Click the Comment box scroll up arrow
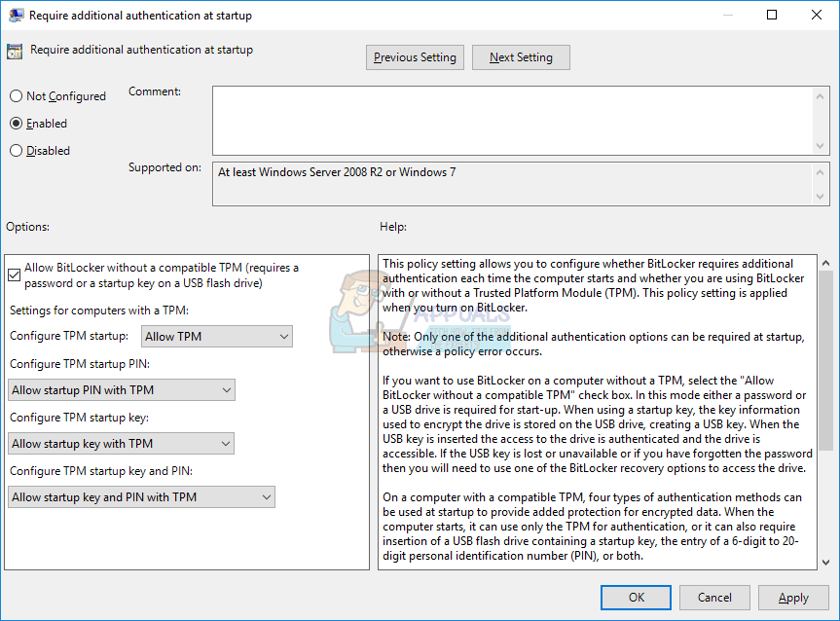 tap(820, 96)
